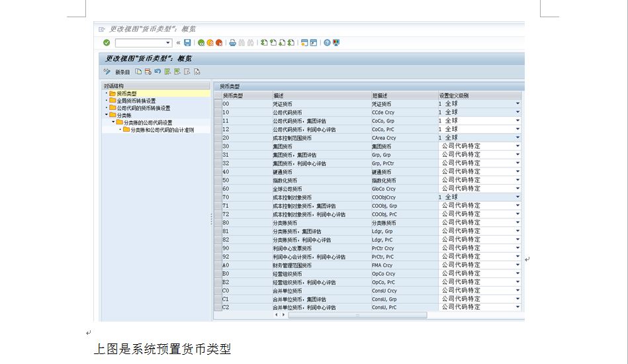Click the Find binoculars icon
This screenshot has height=364, width=628.
coord(242,42)
